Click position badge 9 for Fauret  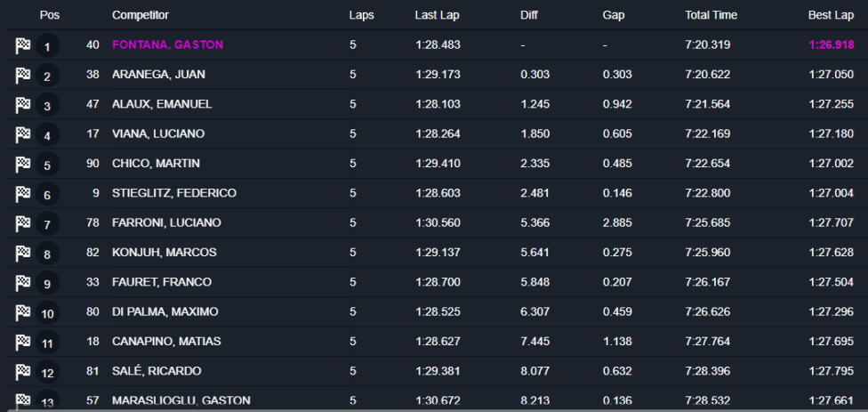pos(47,284)
